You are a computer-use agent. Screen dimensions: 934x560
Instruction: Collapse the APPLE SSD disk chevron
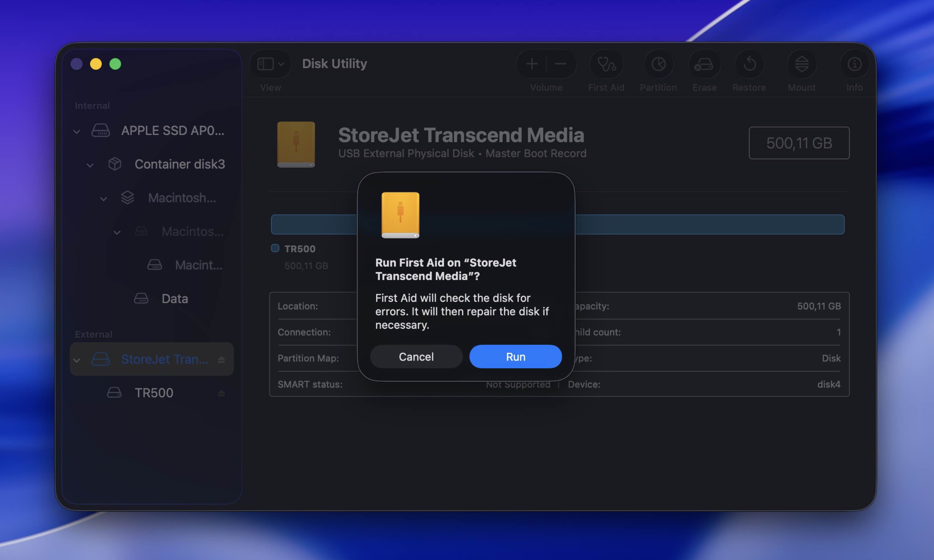(x=77, y=132)
